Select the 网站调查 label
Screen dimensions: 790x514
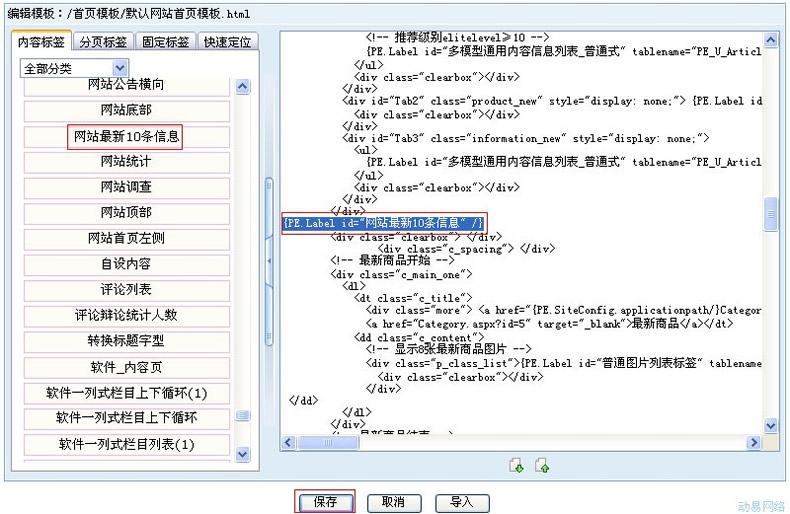point(126,187)
